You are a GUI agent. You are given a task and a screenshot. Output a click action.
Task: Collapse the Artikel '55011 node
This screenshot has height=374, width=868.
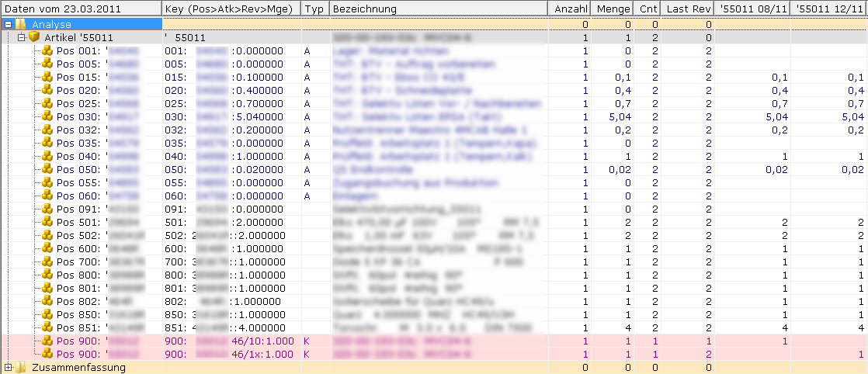click(22, 37)
